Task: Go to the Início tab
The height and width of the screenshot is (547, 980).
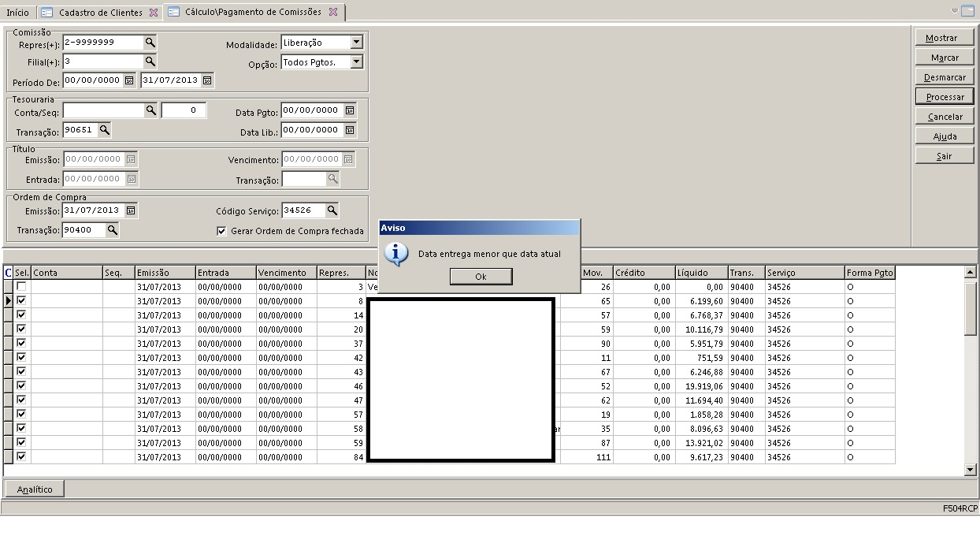Action: coord(17,13)
